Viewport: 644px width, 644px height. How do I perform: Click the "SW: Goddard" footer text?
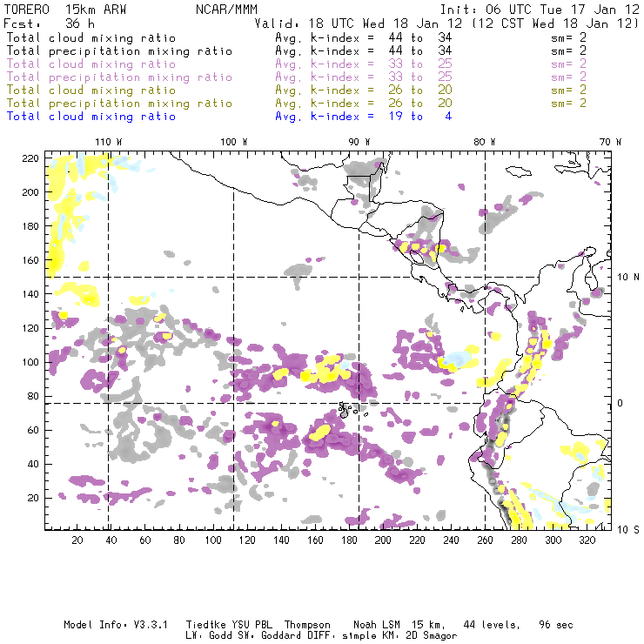coord(269,636)
